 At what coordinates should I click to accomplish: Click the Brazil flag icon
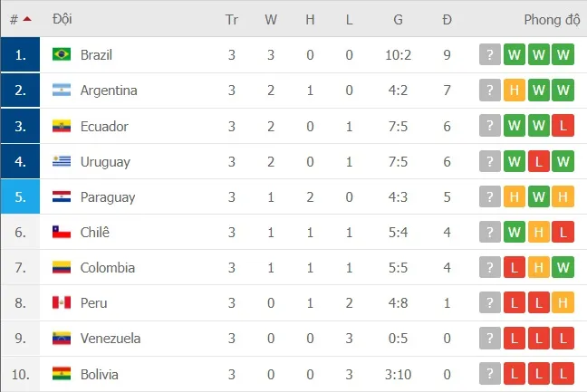[62, 55]
